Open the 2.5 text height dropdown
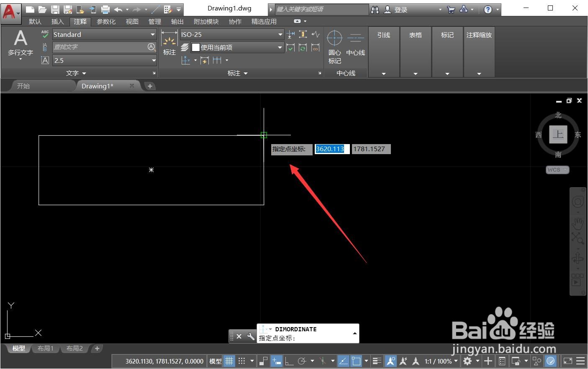Image resolution: width=588 pixels, height=369 pixels. (x=153, y=60)
